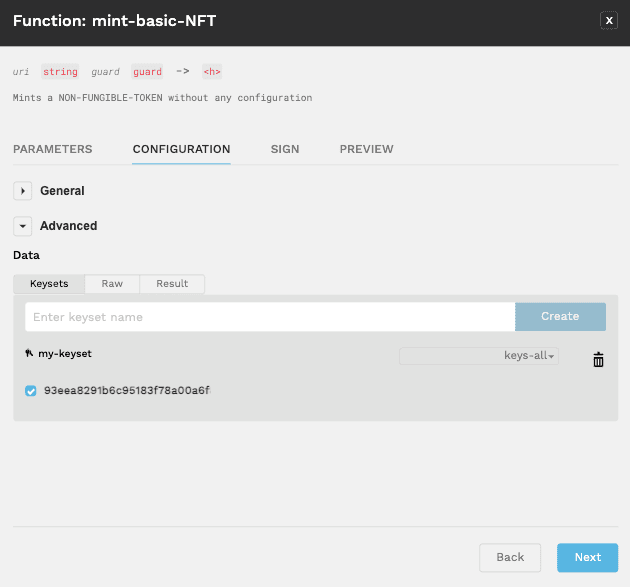Viewport: 630px width, 587px height.
Task: Open the keys-all predicate dropdown
Action: point(479,356)
